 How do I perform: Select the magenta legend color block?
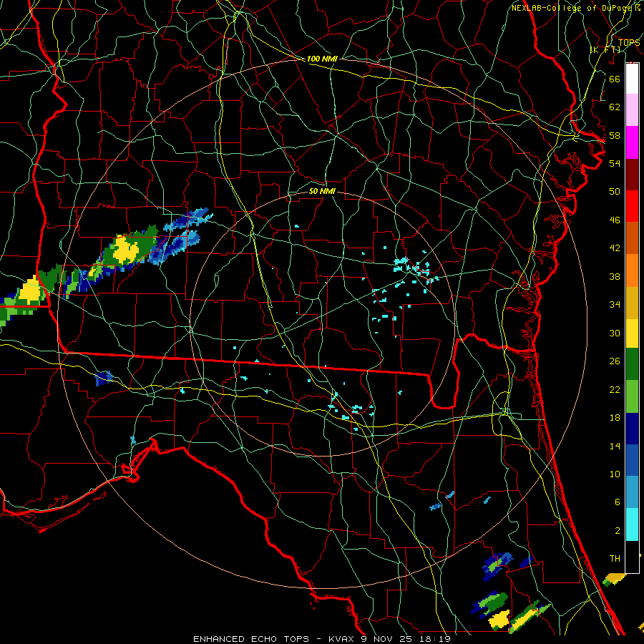pos(632,142)
